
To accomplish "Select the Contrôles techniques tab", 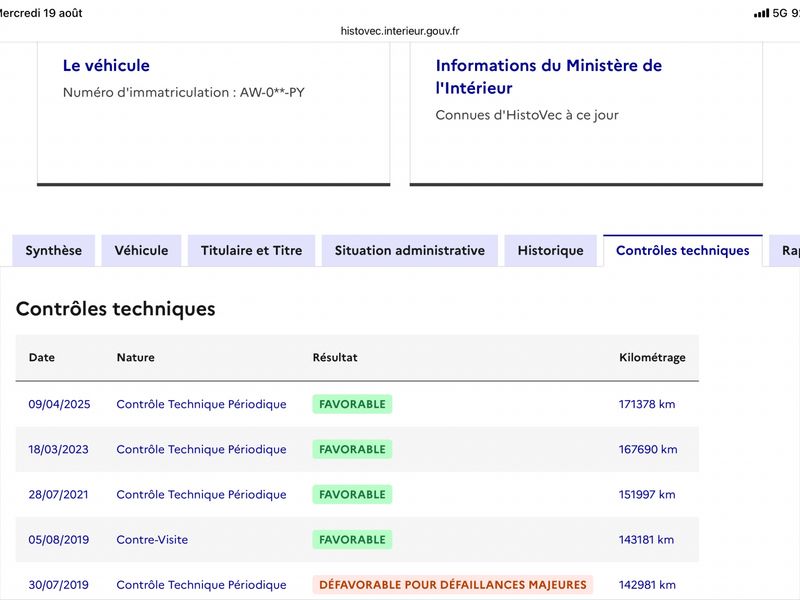I will click(x=683, y=251).
